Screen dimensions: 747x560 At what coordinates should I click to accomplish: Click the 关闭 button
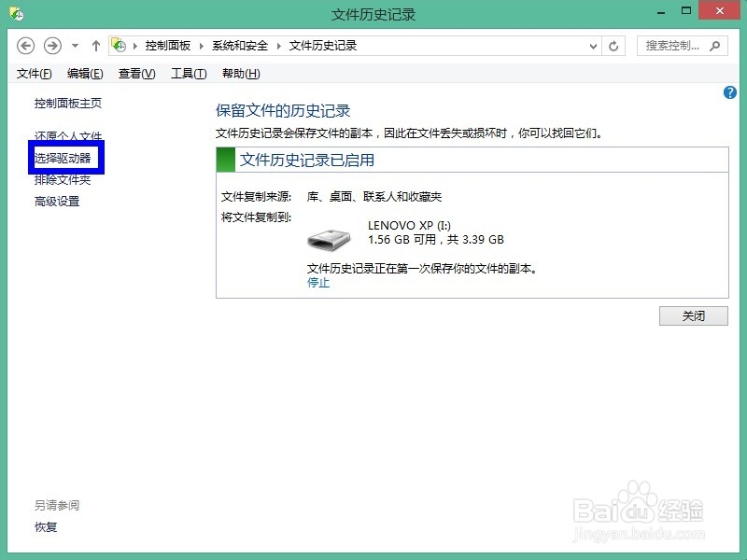[x=693, y=315]
